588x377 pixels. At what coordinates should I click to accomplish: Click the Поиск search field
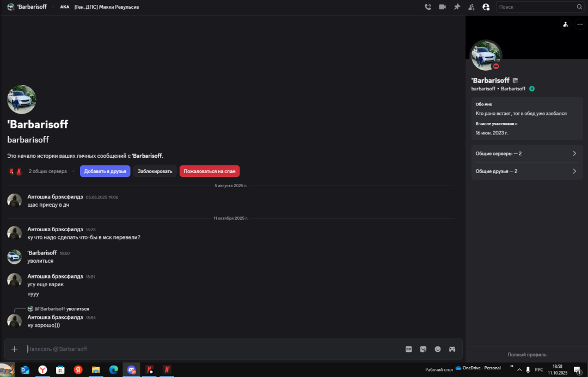536,7
